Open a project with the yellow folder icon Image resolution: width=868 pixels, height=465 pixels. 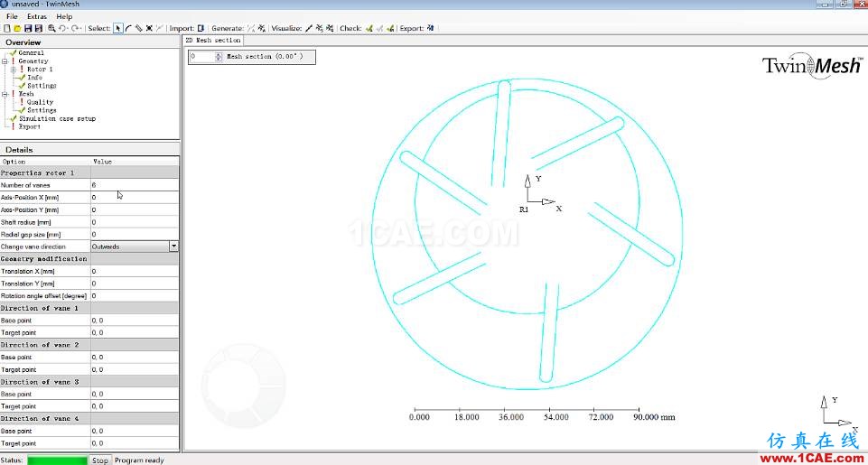point(17,28)
